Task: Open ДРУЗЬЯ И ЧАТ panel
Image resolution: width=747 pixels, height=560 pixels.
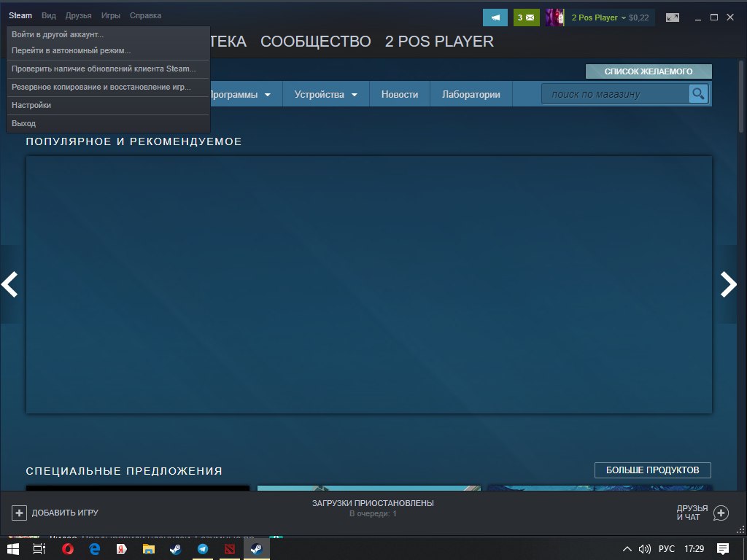Action: tap(692, 513)
